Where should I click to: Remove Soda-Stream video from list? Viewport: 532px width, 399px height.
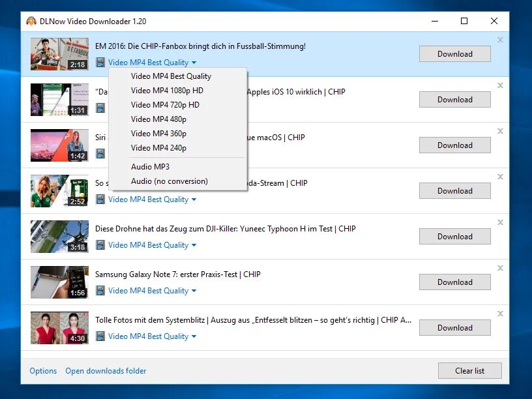coord(500,177)
